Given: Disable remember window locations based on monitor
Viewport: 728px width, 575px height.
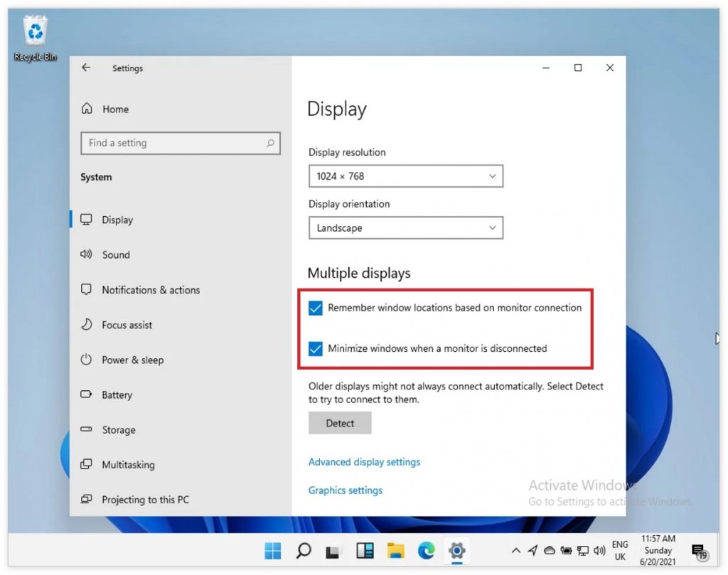Looking at the screenshot, I should click(x=316, y=308).
